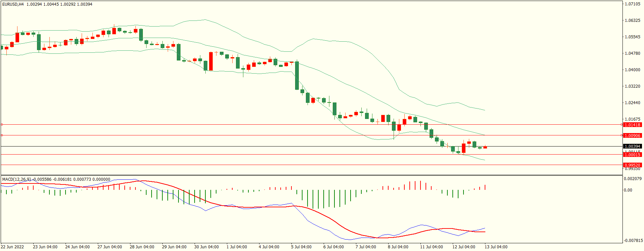Image resolution: width=644 pixels, height=251 pixels.
Task: Select the red 1.00015 price level tag
Action: coord(632,155)
